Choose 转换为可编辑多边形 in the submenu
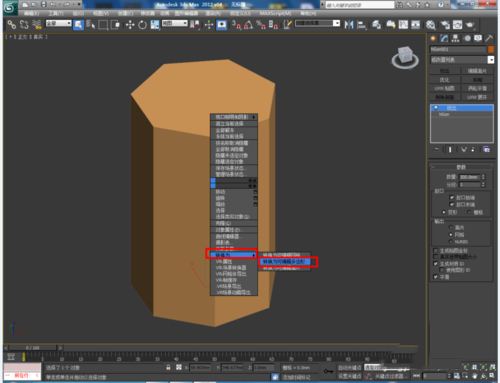500x383 pixels. click(x=286, y=262)
